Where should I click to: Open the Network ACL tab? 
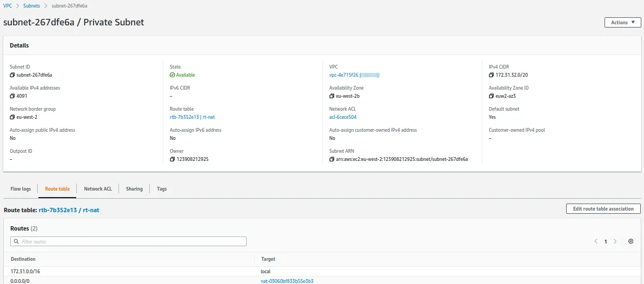[x=98, y=189]
